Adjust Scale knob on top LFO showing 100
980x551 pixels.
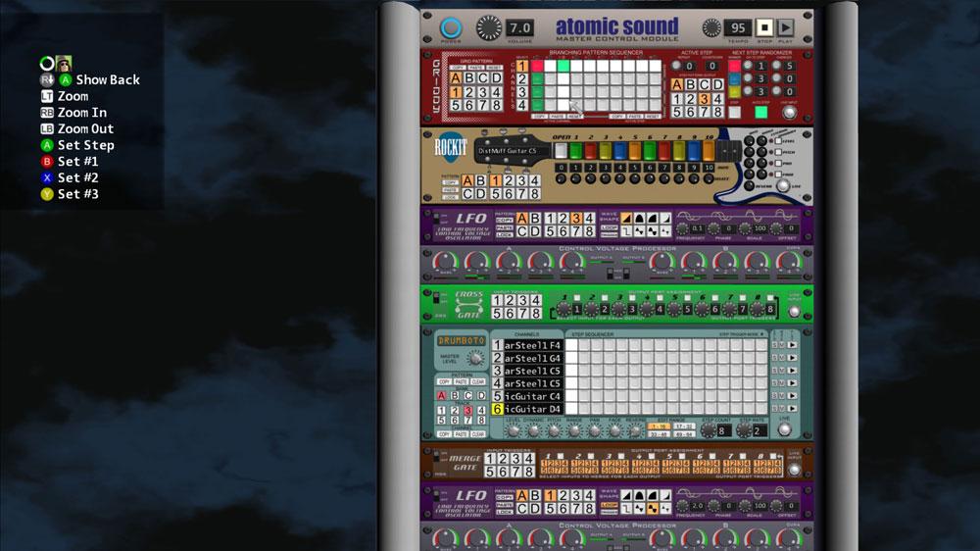[x=745, y=228]
